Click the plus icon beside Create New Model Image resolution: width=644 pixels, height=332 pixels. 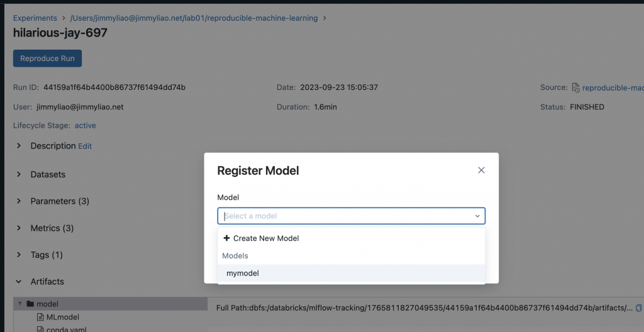pos(226,238)
